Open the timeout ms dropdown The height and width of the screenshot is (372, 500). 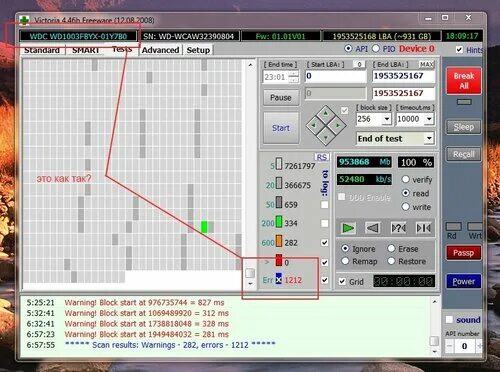429,119
